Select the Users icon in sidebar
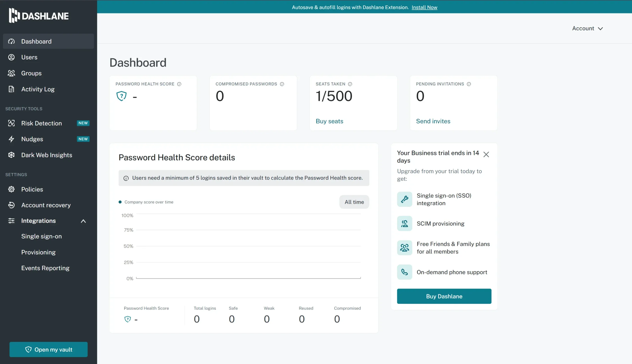 [x=12, y=57]
